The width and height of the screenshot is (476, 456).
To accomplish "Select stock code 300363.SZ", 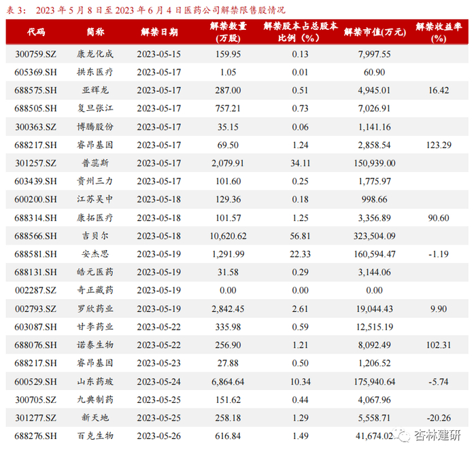I will point(36,127).
